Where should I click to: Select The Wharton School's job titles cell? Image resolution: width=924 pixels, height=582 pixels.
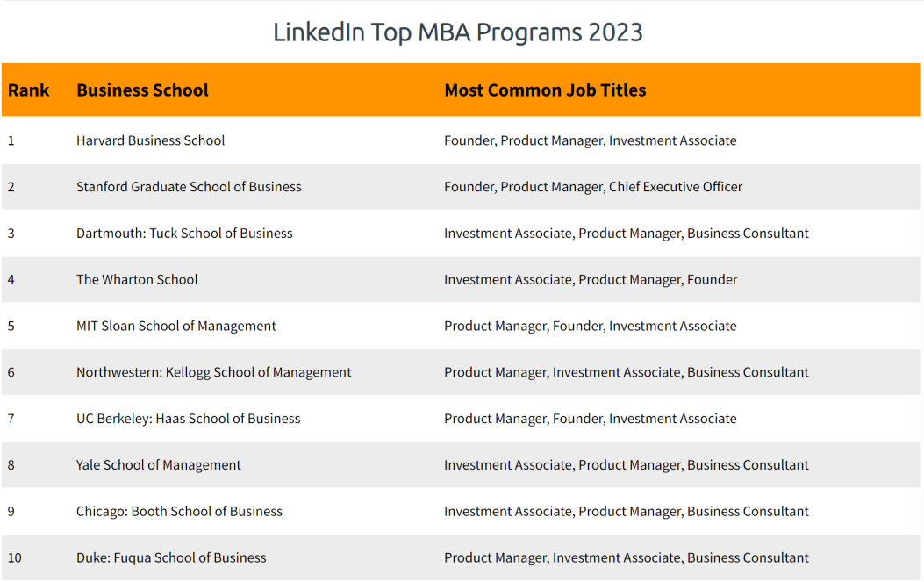591,280
